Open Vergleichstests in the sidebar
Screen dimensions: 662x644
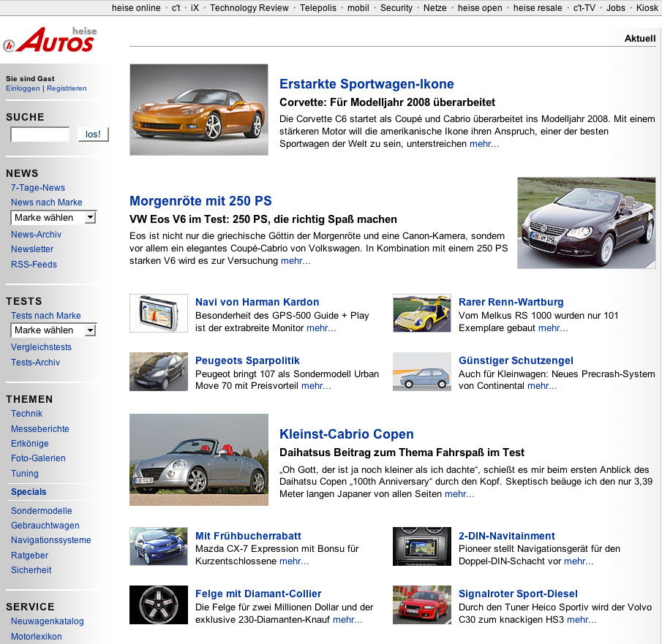(x=42, y=347)
